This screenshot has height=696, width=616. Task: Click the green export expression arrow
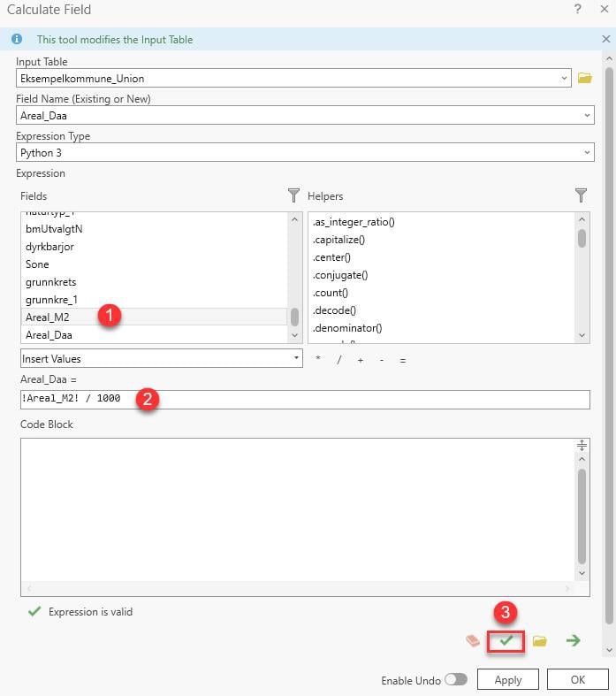click(573, 640)
